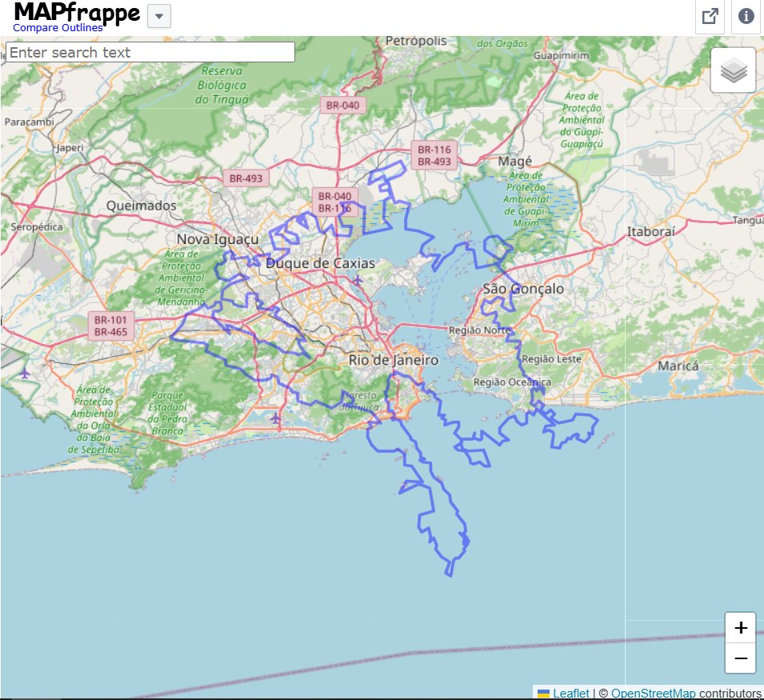Click the Compare Outlines link
Image resolution: width=764 pixels, height=700 pixels.
coord(58,28)
